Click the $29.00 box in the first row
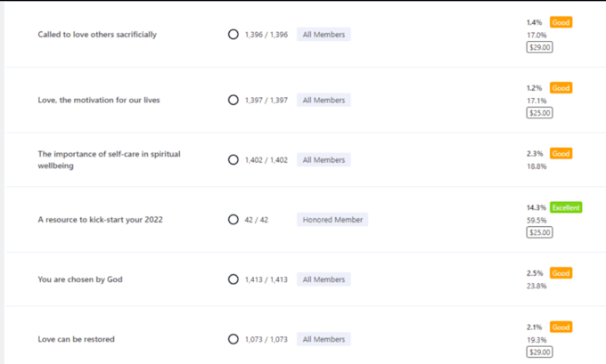The image size is (606, 364). 539,48
